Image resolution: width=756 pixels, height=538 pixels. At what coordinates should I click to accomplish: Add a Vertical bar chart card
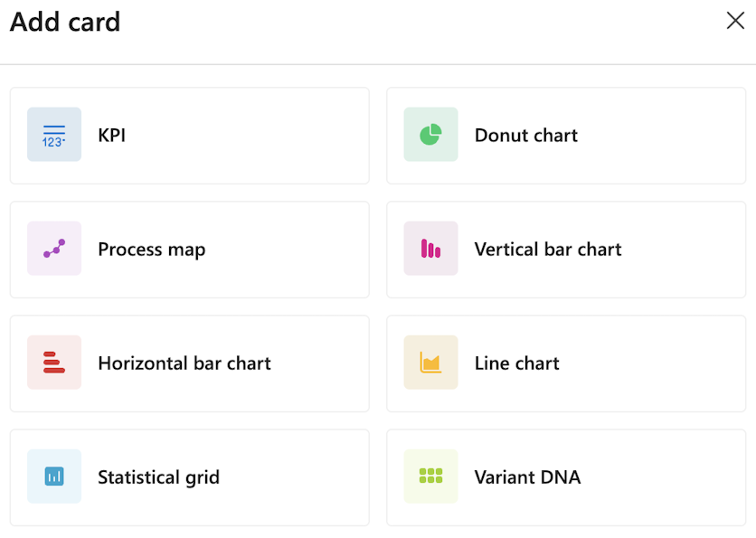click(565, 249)
